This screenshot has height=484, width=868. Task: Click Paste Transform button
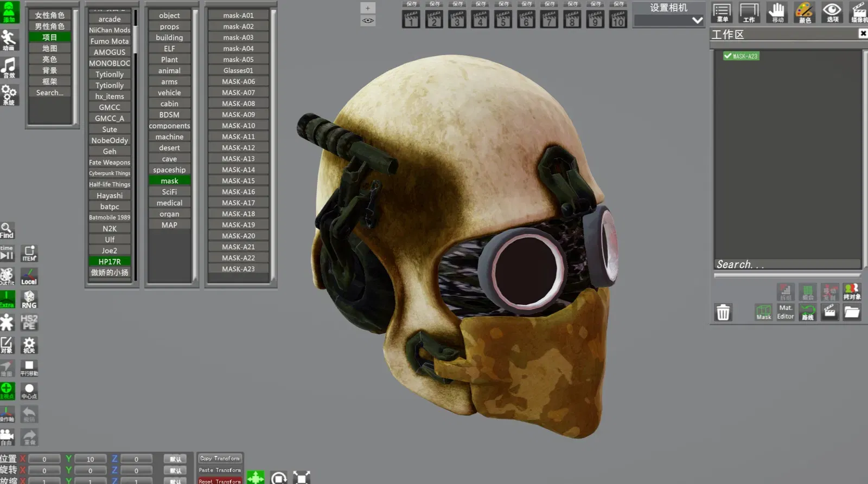(220, 470)
